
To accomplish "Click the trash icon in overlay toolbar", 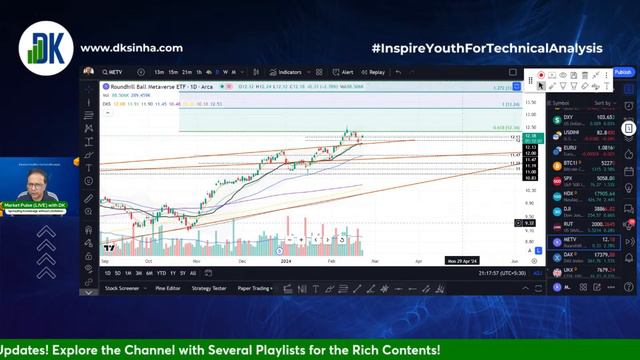I will coord(585,75).
